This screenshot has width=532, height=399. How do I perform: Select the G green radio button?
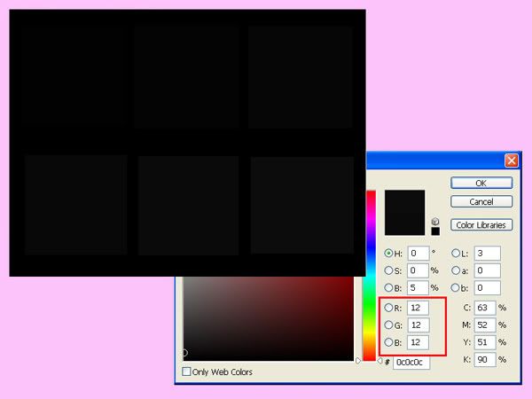point(388,325)
